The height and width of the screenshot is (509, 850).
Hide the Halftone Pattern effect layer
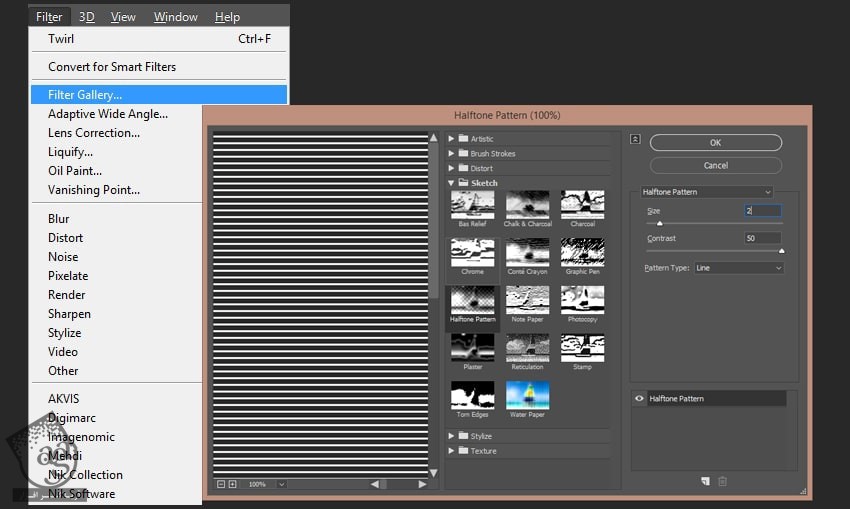pos(640,399)
